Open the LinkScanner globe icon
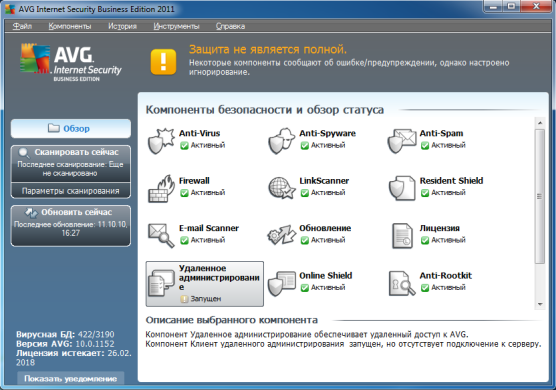Viewport: 556px width, 390px height. click(282, 188)
